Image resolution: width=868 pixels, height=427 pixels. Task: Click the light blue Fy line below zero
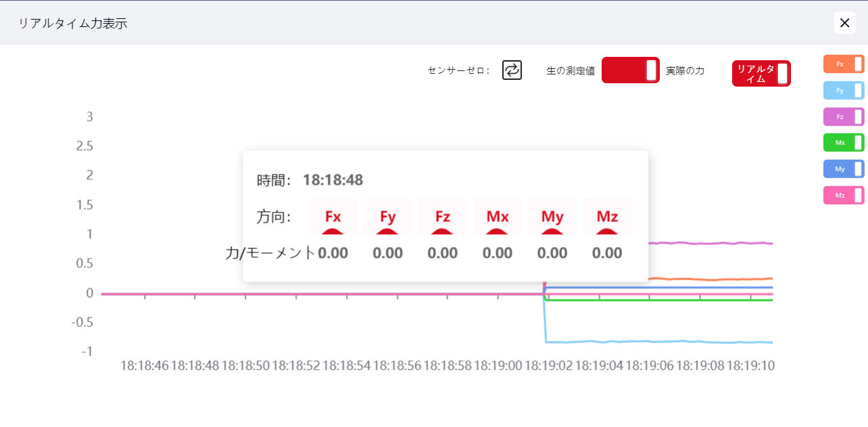click(676, 341)
